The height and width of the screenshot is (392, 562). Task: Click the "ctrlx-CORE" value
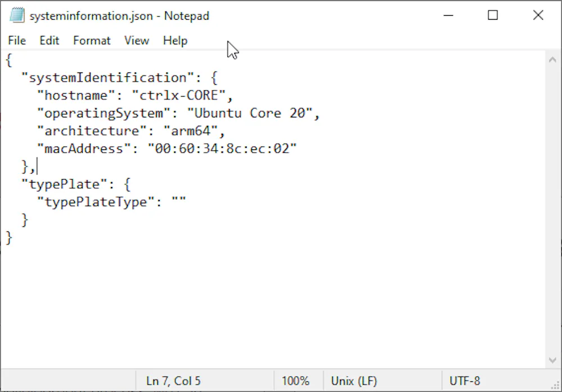pos(179,95)
